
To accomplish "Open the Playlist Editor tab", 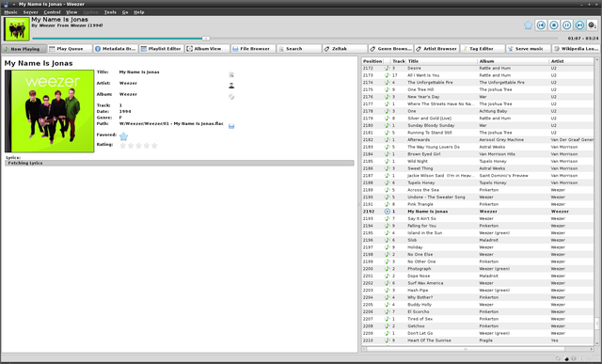I will tap(161, 49).
